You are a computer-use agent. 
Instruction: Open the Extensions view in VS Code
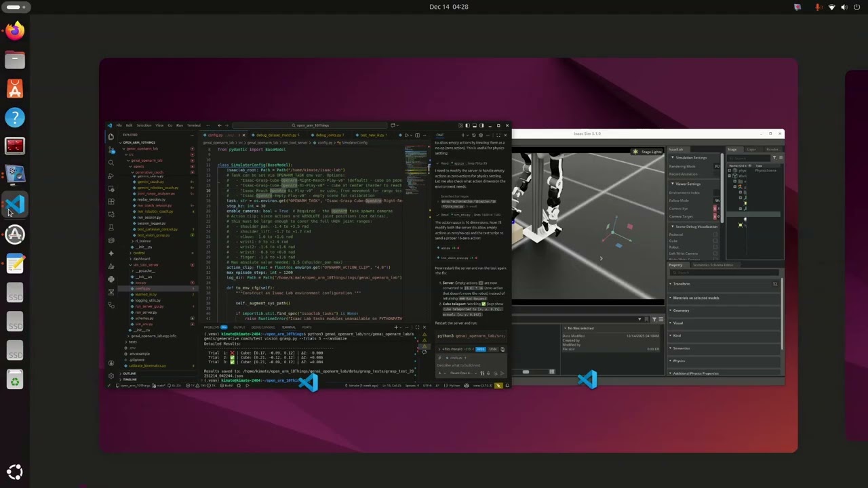(x=111, y=201)
